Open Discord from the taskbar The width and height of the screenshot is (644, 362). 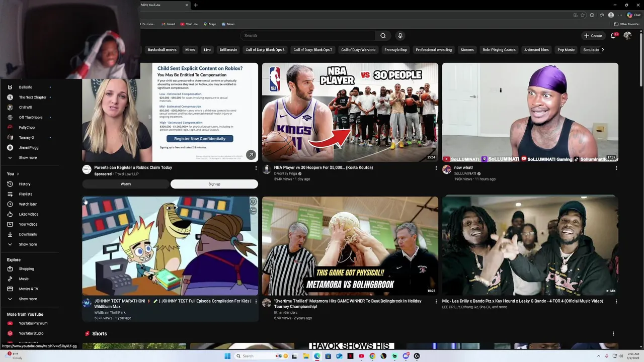point(406,356)
